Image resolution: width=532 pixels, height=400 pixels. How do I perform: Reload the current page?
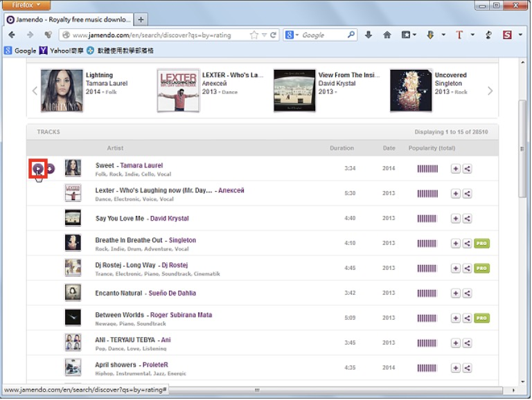click(273, 35)
